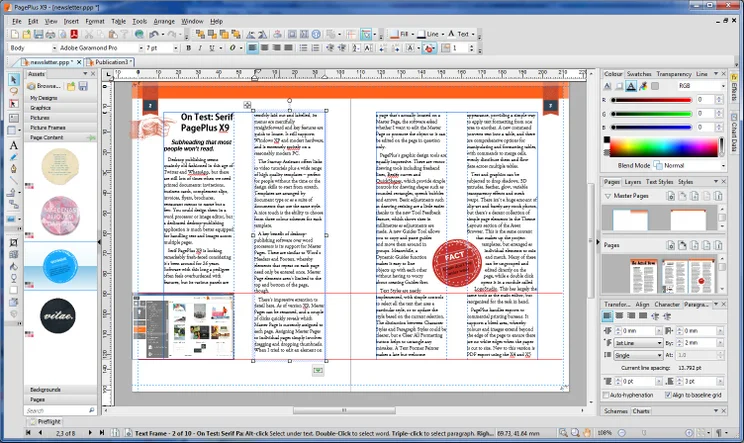Click the Pan (hand) tool in status bar
This screenshot has width=744, height=443.
click(587, 433)
